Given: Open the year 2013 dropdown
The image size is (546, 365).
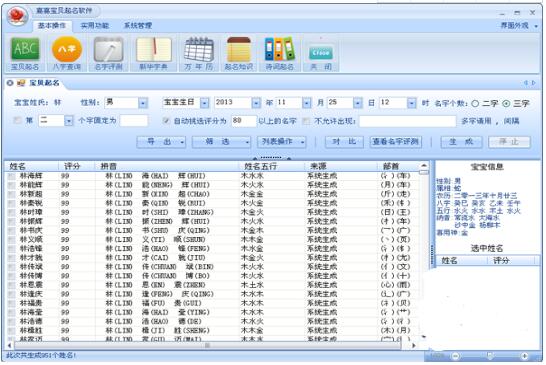Looking at the screenshot, I should [256, 103].
